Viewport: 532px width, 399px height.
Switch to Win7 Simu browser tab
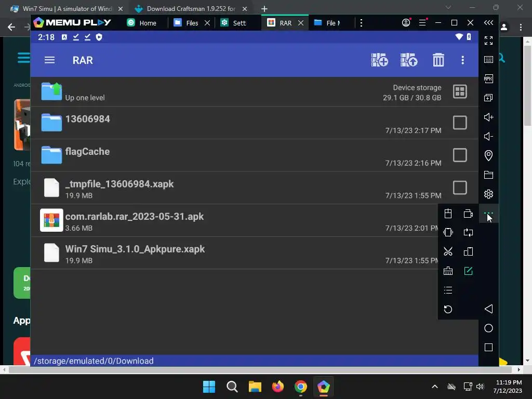(x=66, y=8)
